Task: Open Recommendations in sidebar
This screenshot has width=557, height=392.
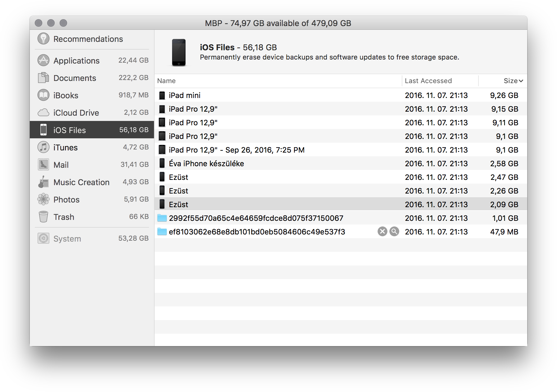Action: click(x=88, y=39)
